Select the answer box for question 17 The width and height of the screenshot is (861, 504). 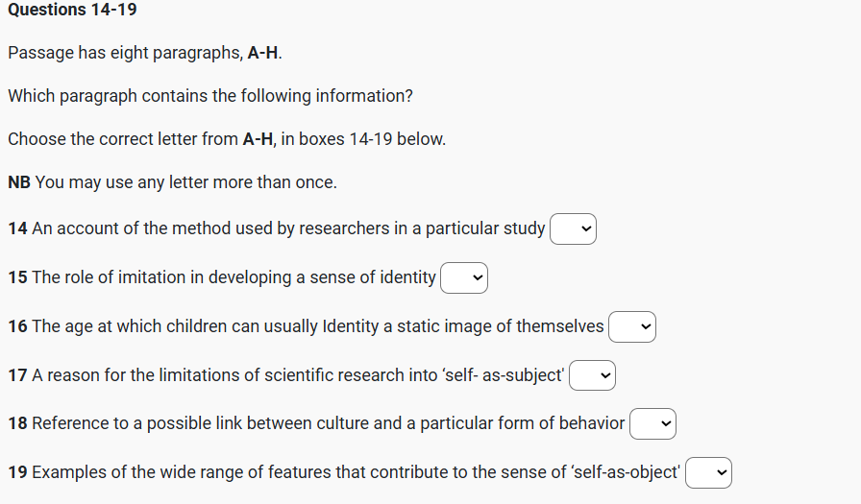click(x=592, y=375)
